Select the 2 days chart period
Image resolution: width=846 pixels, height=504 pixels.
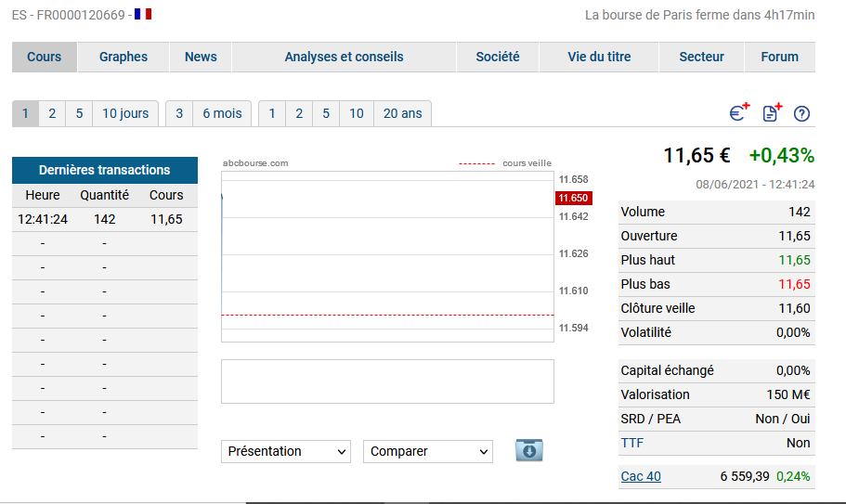[52, 114]
